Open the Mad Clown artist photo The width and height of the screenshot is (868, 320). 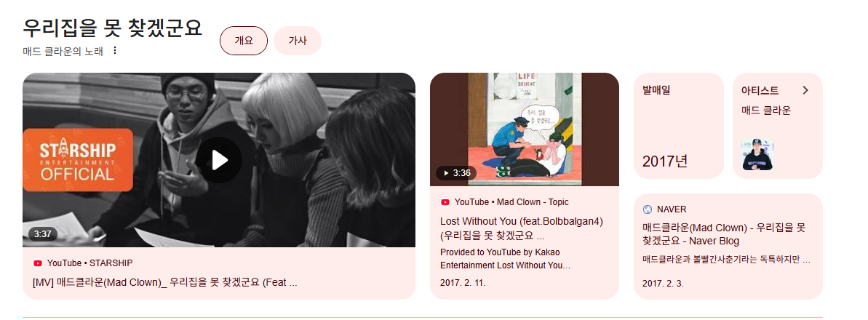coord(757,154)
